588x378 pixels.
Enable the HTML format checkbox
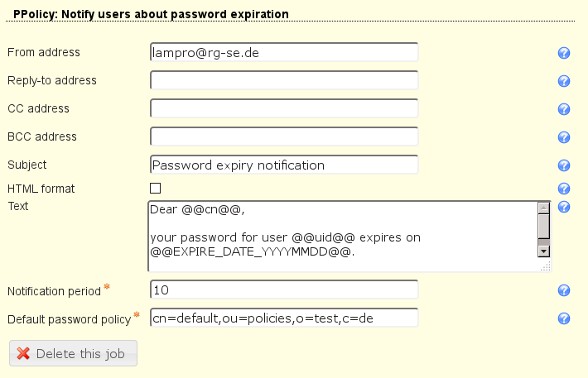(156, 189)
